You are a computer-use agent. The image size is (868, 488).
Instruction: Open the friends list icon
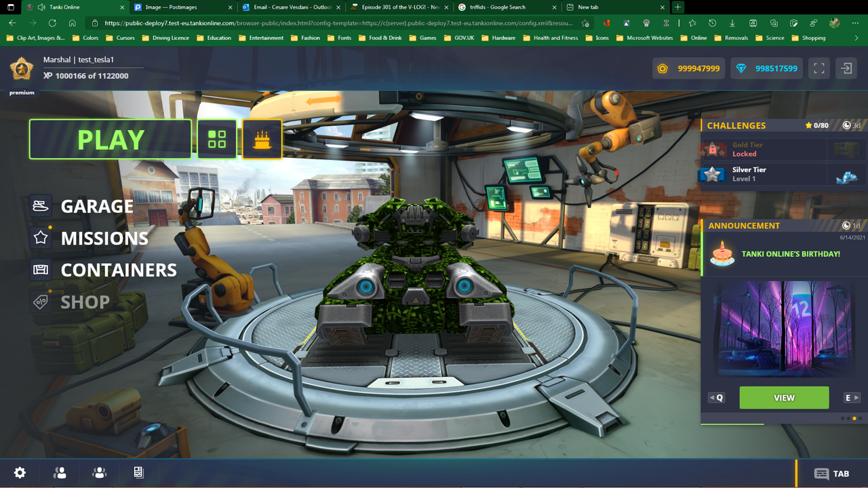pyautogui.click(x=60, y=473)
